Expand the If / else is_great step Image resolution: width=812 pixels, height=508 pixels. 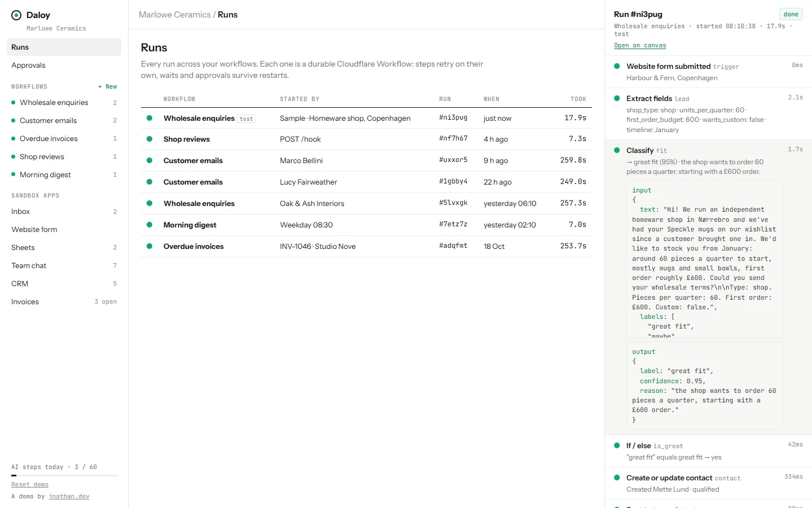(x=708, y=451)
